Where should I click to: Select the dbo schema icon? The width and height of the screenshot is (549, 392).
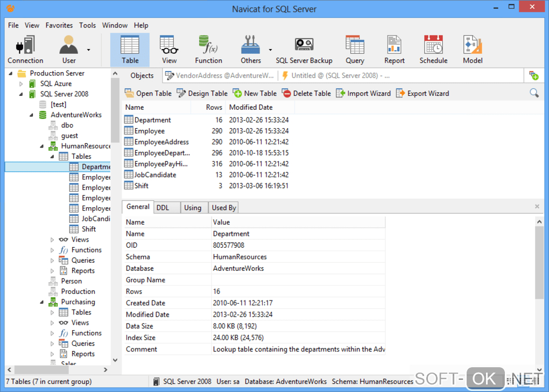(53, 125)
